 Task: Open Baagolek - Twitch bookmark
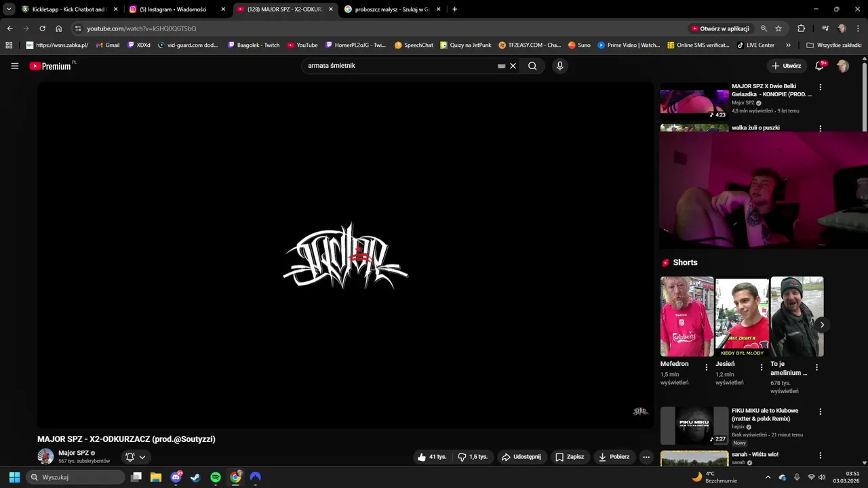pyautogui.click(x=254, y=45)
